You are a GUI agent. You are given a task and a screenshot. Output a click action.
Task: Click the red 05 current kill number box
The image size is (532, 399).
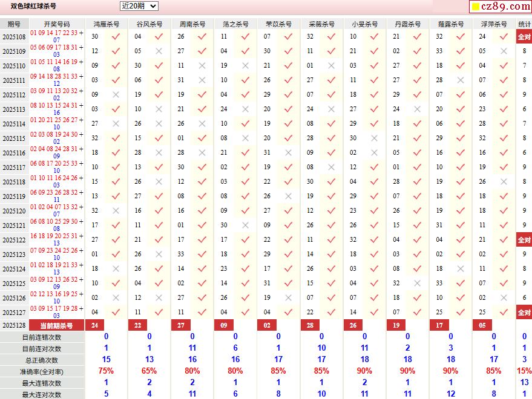[482, 325]
